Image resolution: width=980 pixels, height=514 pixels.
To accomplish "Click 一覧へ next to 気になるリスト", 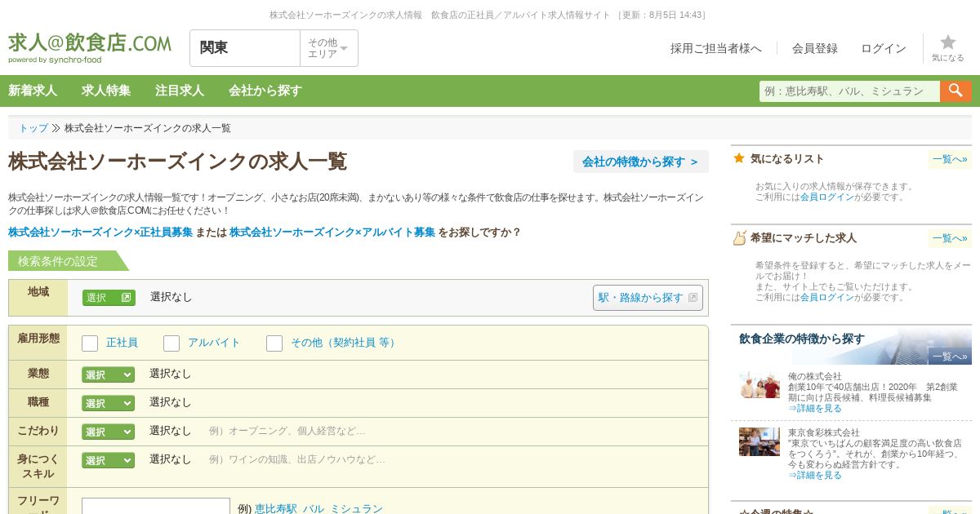I will (x=950, y=159).
